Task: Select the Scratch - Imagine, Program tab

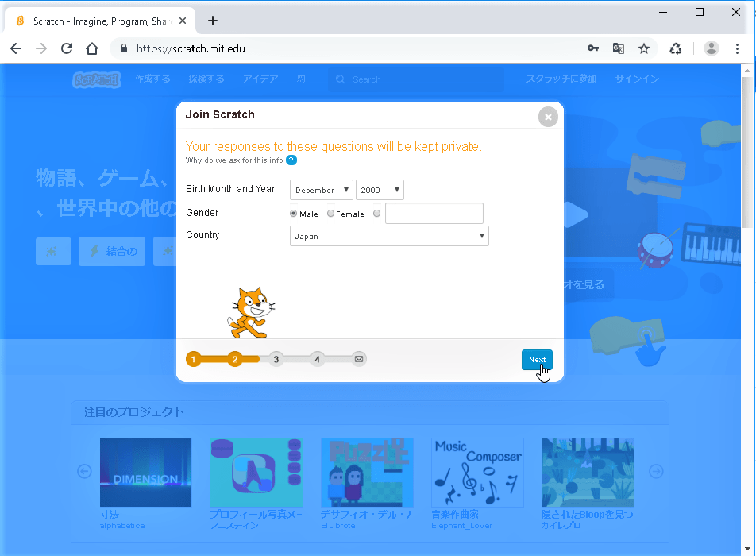Action: [100, 21]
